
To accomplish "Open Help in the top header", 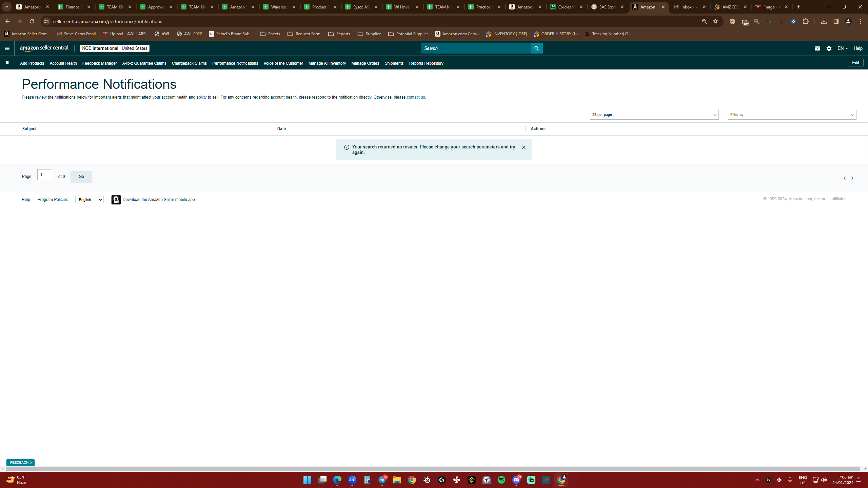I will pos(858,48).
